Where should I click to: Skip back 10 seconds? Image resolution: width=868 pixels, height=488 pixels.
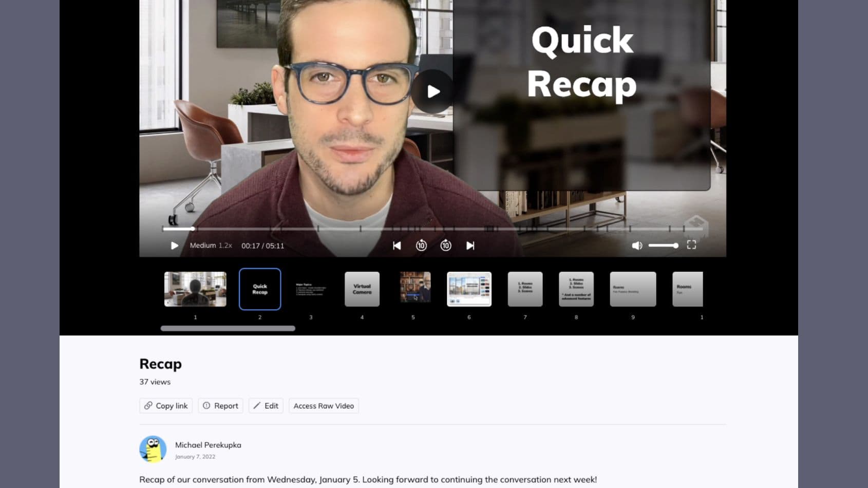pos(421,246)
